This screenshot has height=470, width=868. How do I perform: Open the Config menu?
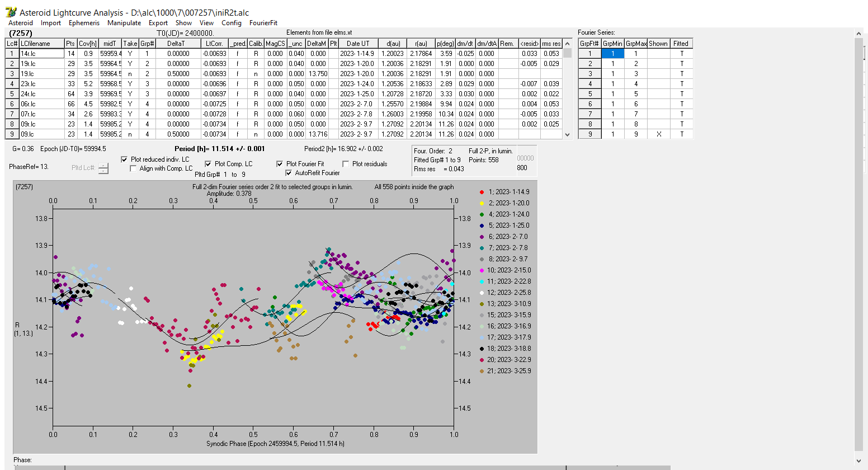click(232, 23)
